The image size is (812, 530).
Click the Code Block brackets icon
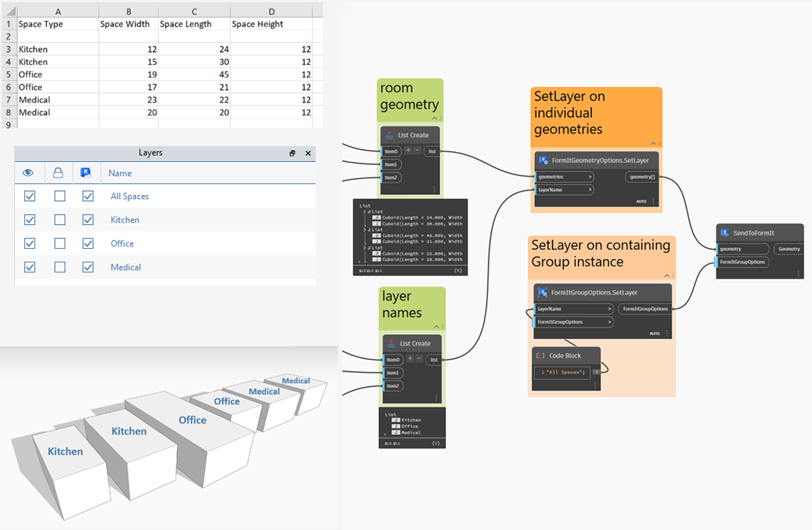tap(540, 356)
